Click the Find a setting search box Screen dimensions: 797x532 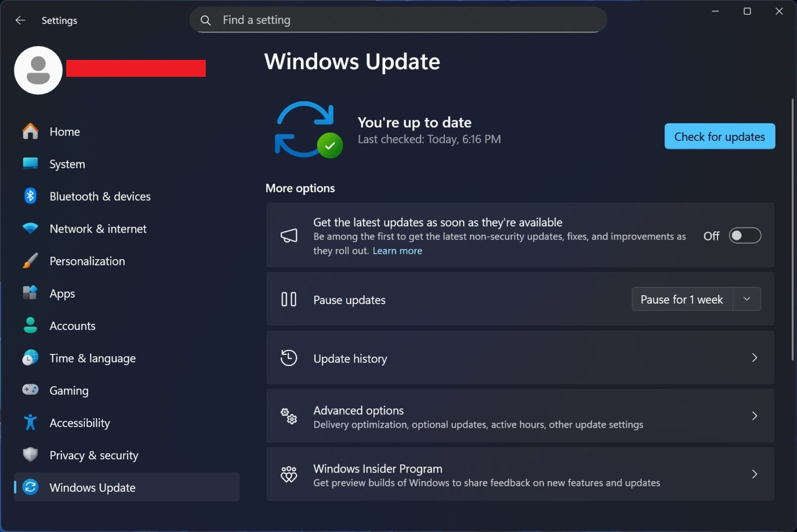pyautogui.click(x=398, y=20)
